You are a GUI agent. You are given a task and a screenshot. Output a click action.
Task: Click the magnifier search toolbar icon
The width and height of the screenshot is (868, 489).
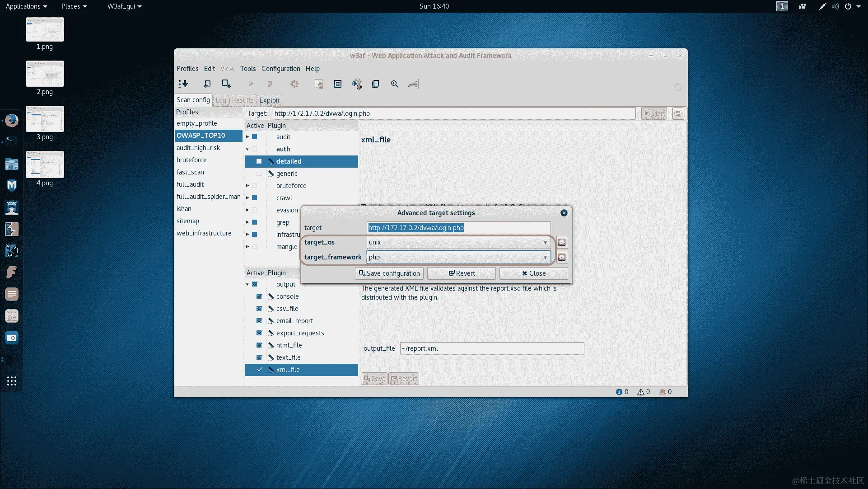[x=395, y=84]
